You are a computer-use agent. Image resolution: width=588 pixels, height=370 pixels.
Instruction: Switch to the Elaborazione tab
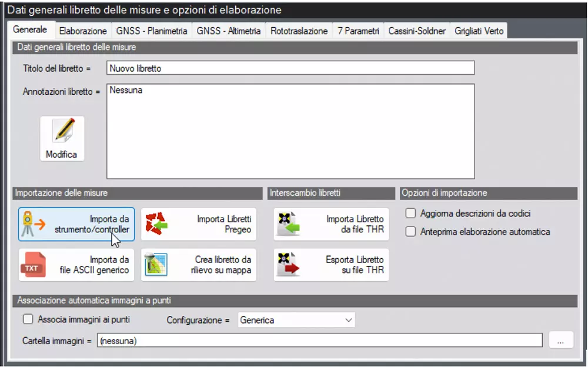coord(83,31)
